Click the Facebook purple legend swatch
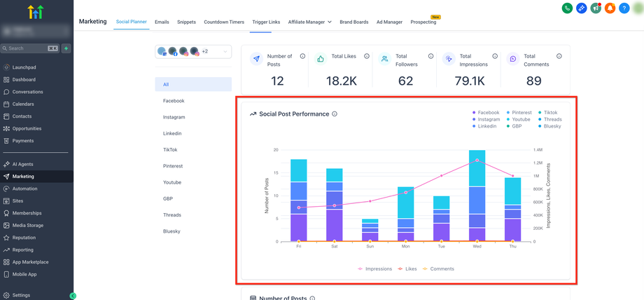Viewport: 644px width, 300px height. [x=474, y=113]
